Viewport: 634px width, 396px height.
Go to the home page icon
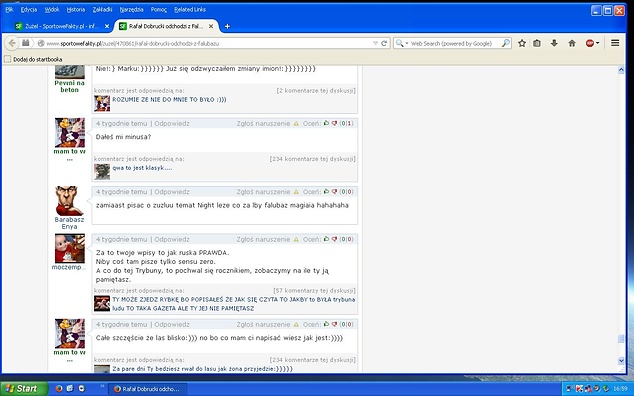(x=572, y=43)
